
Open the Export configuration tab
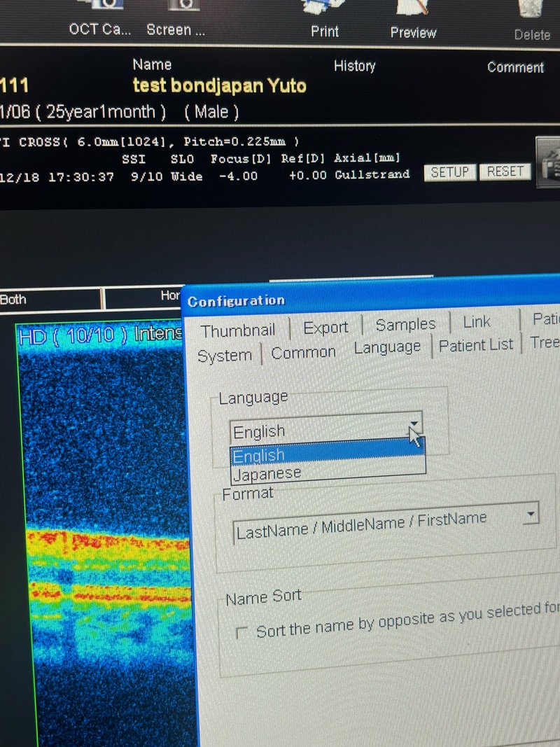click(325, 328)
